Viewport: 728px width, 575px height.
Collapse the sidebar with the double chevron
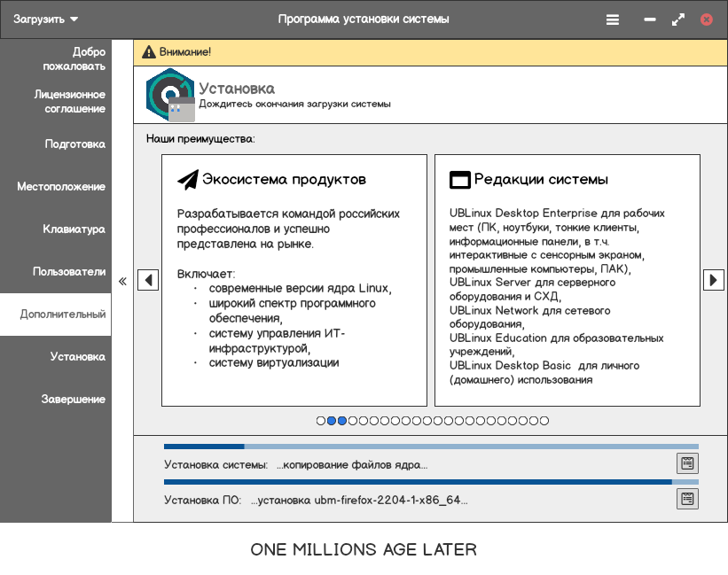pyautogui.click(x=122, y=281)
